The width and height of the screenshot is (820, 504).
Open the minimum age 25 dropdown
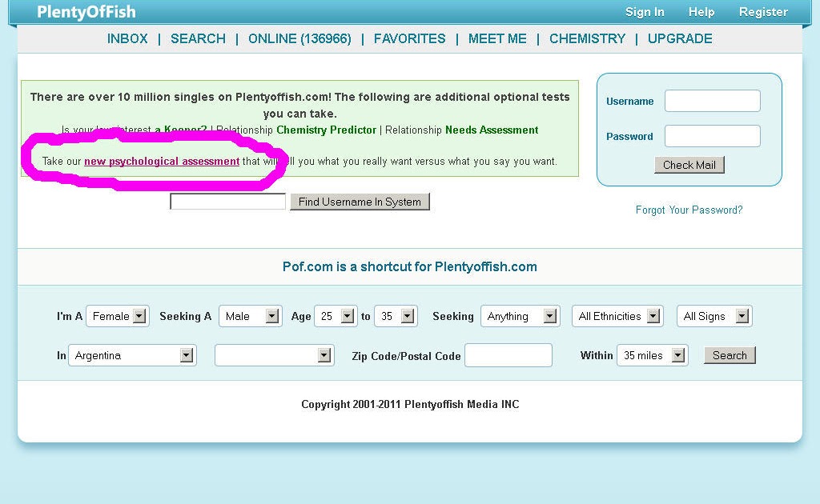[x=336, y=316]
